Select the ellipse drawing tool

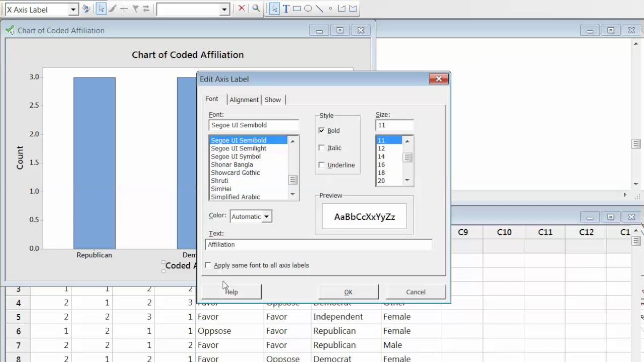pos(308,9)
